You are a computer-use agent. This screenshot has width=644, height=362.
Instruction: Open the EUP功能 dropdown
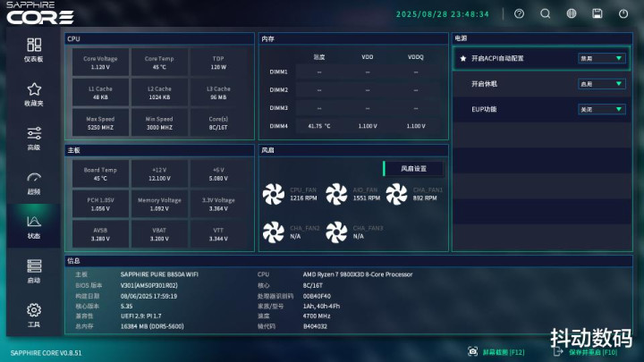602,109
